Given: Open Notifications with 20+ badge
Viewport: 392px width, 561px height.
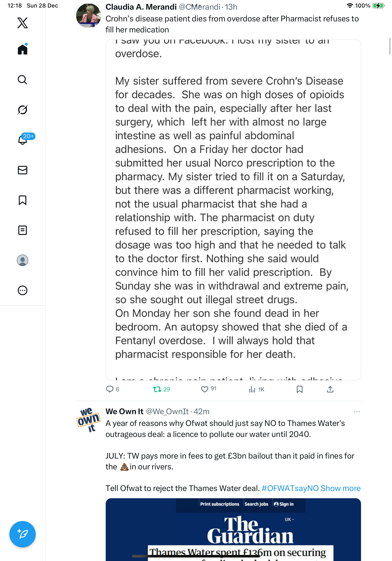Looking at the screenshot, I should [23, 140].
